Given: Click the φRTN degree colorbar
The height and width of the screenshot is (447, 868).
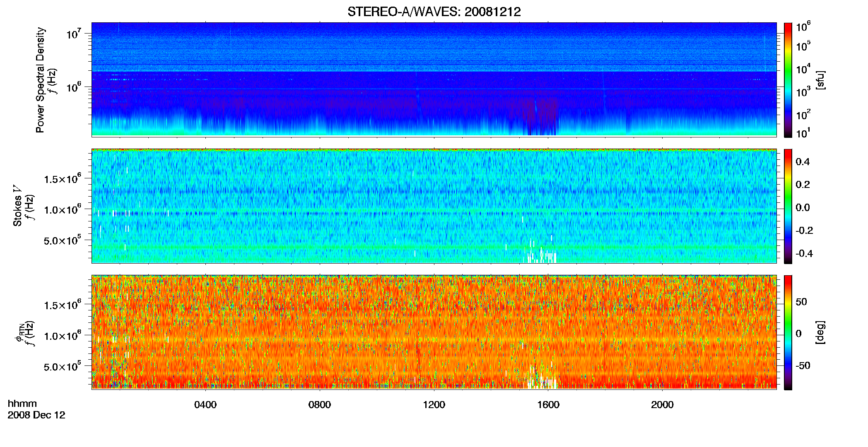Looking at the screenshot, I should pos(788,332).
